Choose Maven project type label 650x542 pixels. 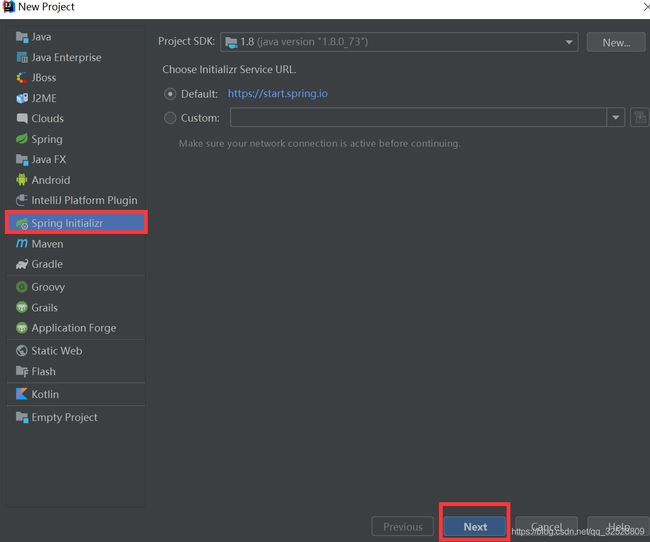tap(48, 244)
